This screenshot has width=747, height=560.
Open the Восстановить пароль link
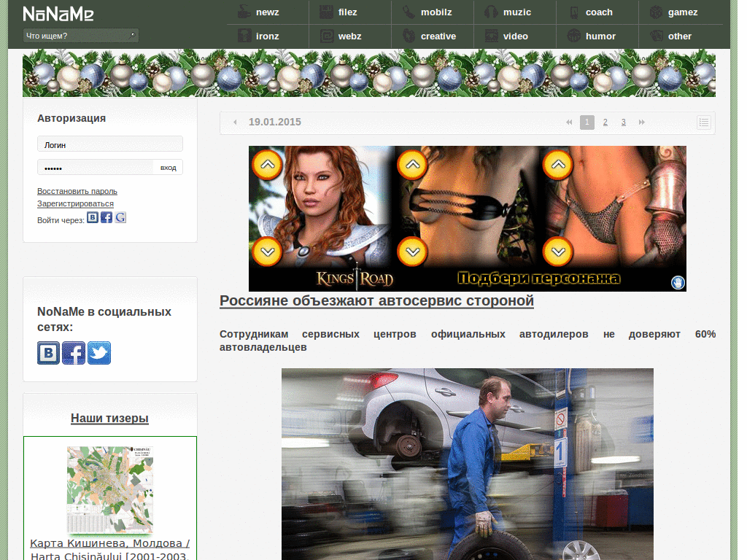click(x=77, y=190)
